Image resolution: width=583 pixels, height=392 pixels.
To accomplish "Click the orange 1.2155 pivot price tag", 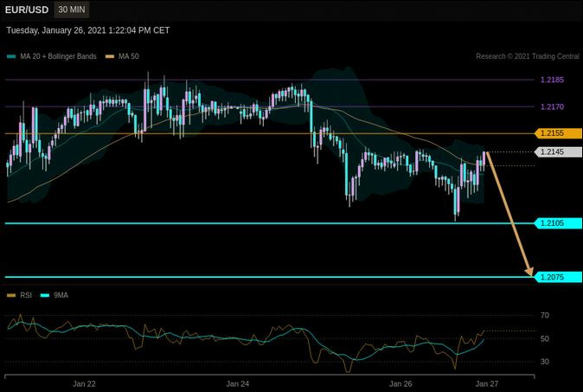I will pyautogui.click(x=558, y=133).
